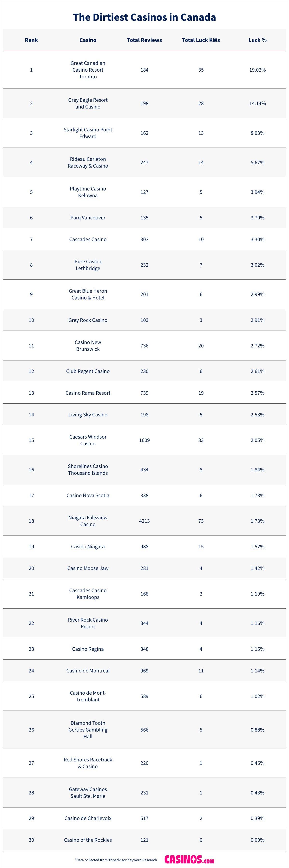Click the 19.02% luck percentage value
Image resolution: width=289 pixels, height=868 pixels.
(257, 70)
